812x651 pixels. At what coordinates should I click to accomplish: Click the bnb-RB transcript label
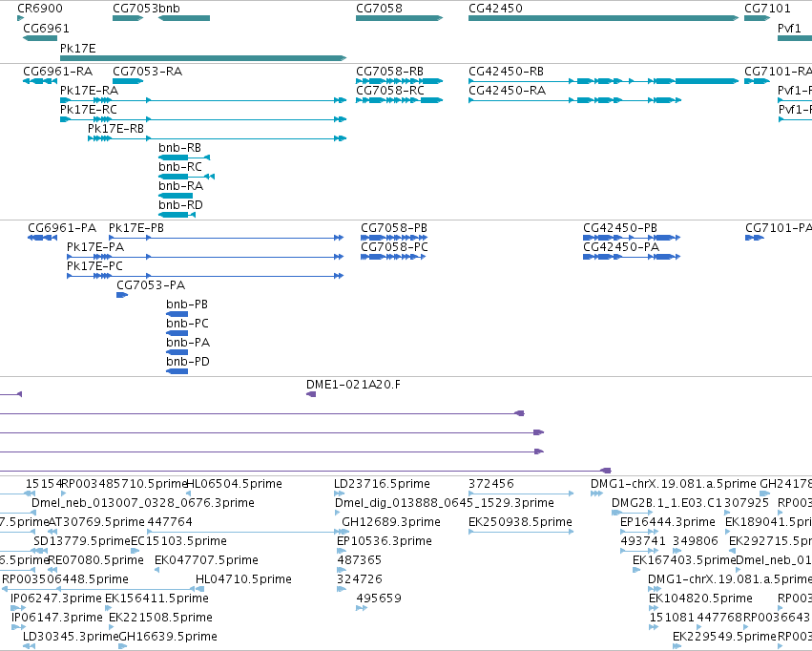[179, 148]
